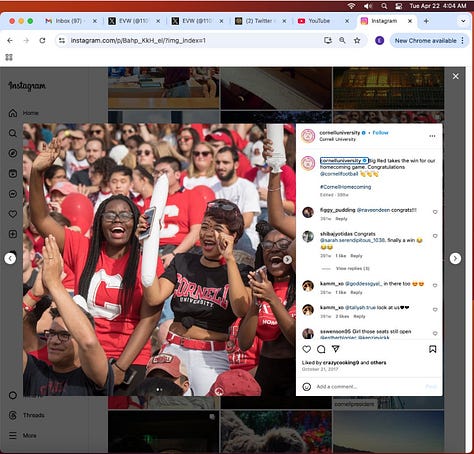Viewport: 474px width, 454px height.
Task: Like the kamm_xo @tallysh comment
Action: coord(435,310)
